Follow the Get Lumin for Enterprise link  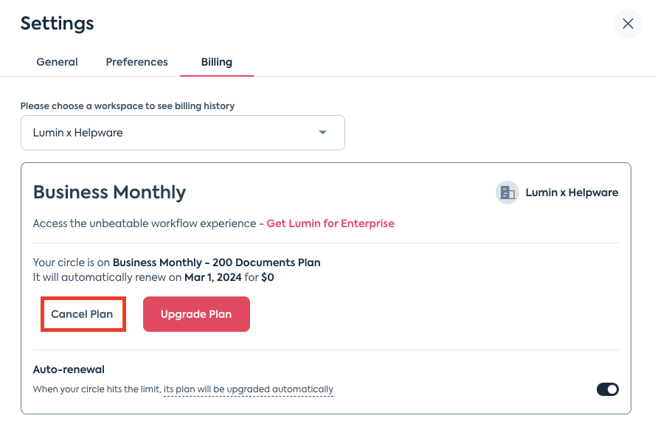[x=330, y=223]
